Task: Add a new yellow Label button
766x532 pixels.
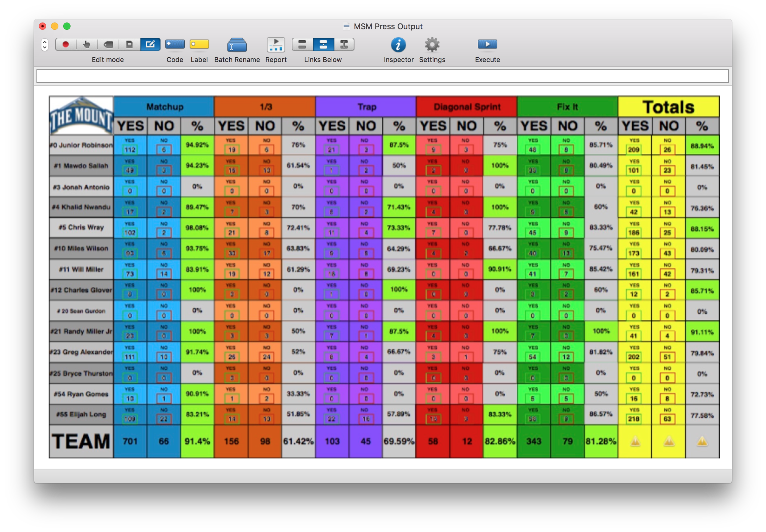Action: (x=199, y=44)
